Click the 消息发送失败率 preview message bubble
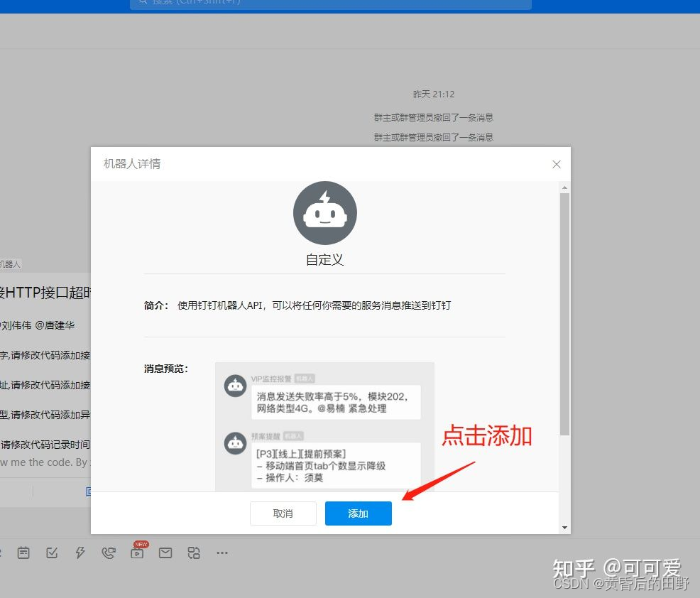Screen dimensions: 700x598 click(x=335, y=403)
